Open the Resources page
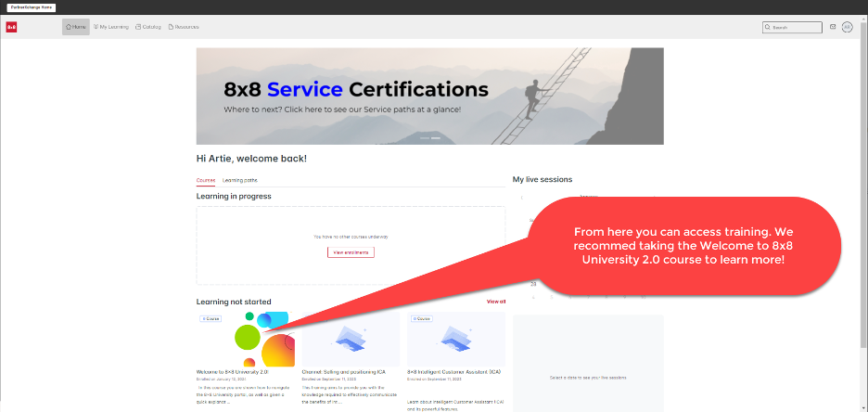This screenshot has height=412, width=868. click(184, 27)
